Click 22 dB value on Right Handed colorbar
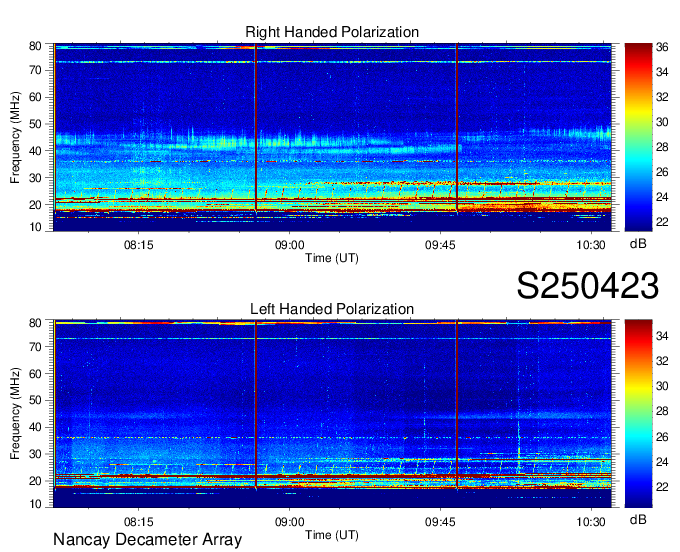Image resolution: width=680 pixels, height=552 pixels. (662, 222)
